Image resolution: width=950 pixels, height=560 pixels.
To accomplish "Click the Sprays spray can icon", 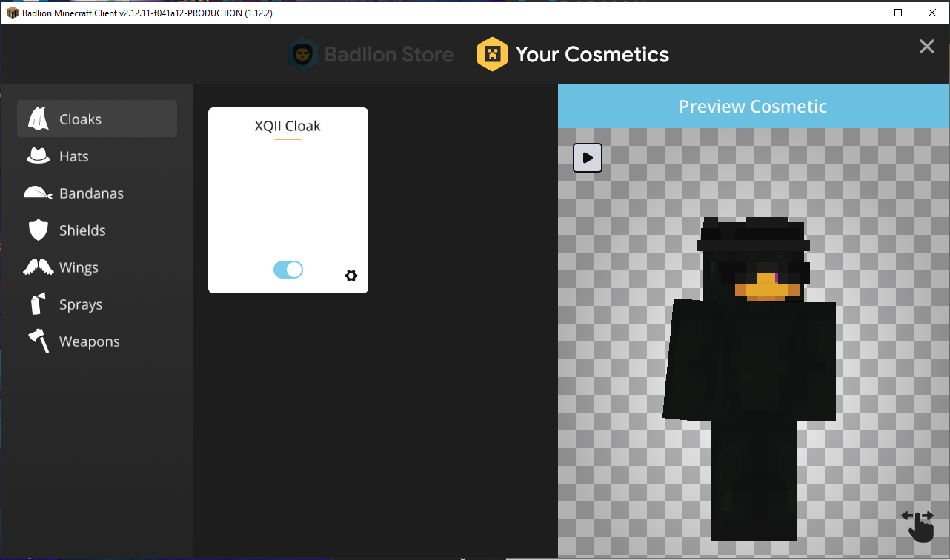I will [37, 304].
